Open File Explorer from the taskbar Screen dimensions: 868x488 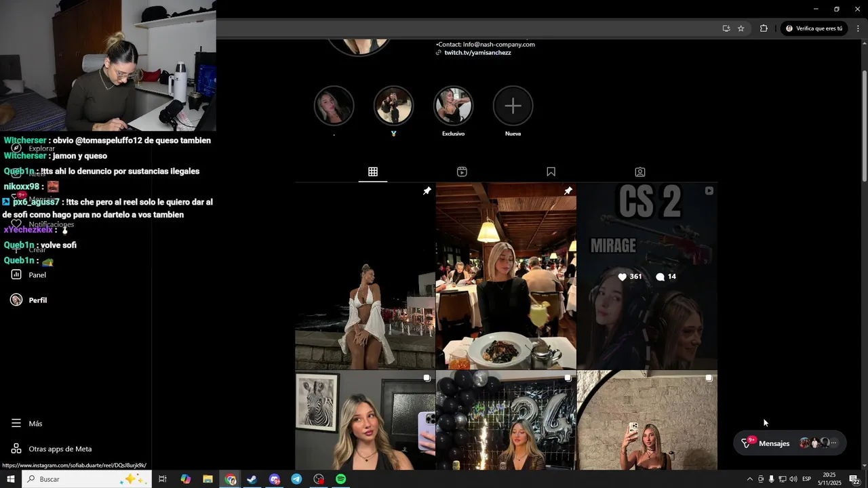pos(208,479)
